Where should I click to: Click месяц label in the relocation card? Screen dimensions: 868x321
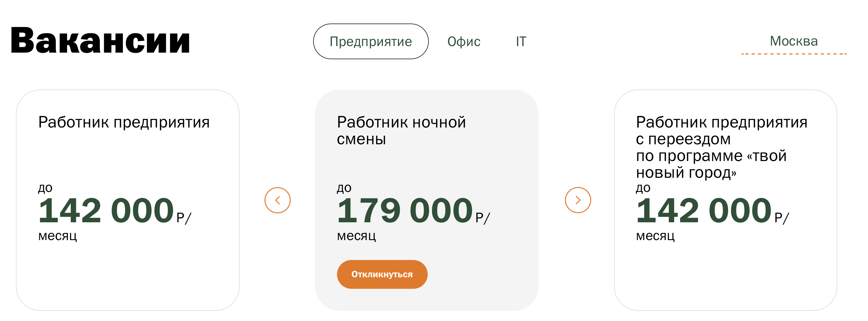pyautogui.click(x=655, y=236)
